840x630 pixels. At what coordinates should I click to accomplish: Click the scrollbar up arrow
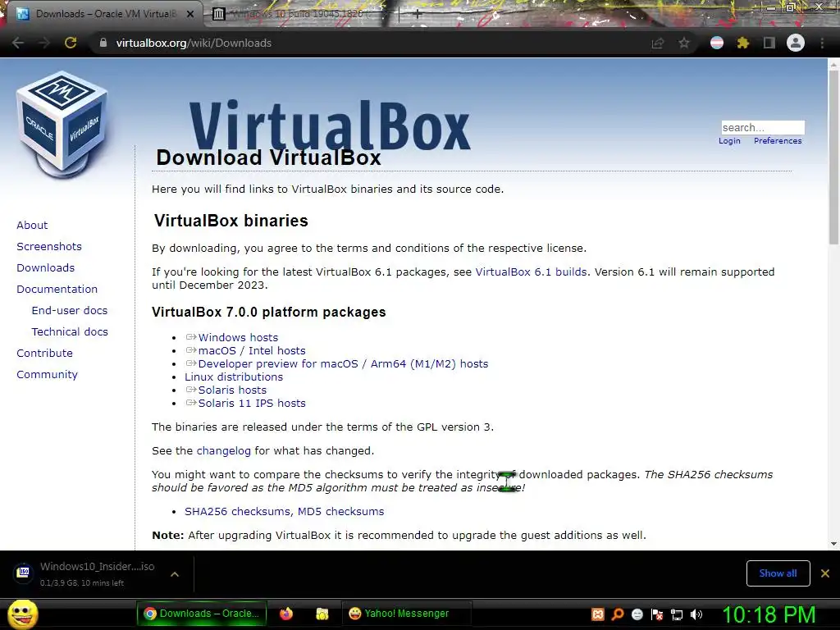coord(833,64)
